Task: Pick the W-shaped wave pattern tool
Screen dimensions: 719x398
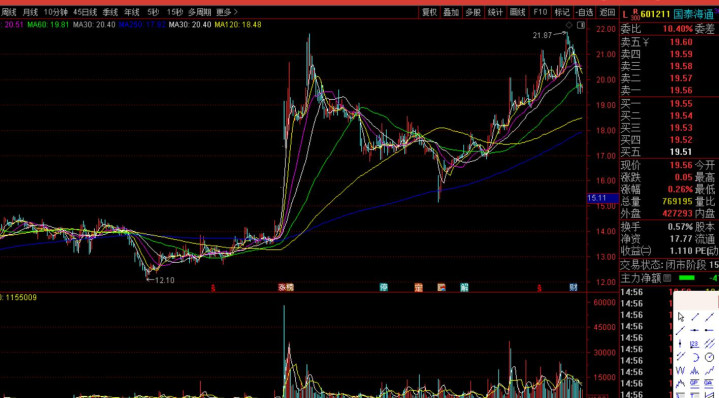Action: pos(680,370)
